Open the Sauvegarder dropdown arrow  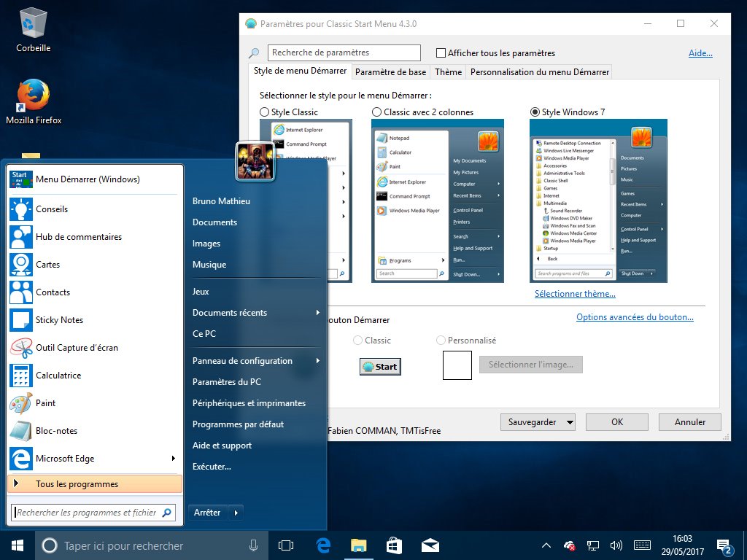569,421
